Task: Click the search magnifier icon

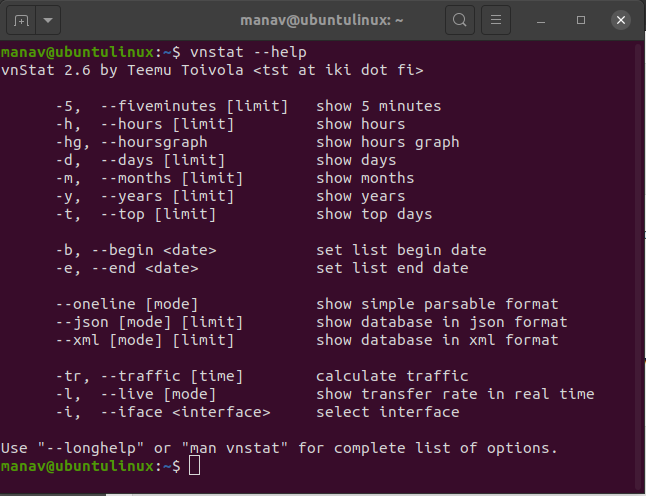Action: [459, 19]
